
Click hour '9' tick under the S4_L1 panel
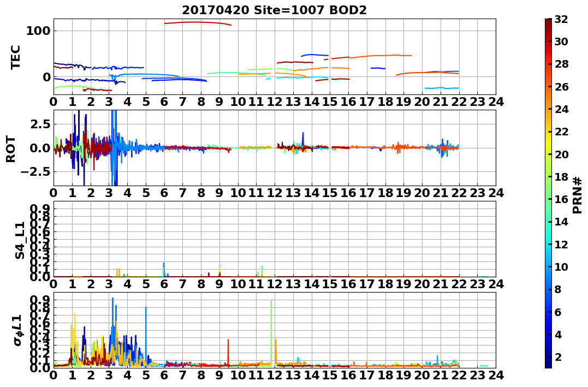(x=219, y=284)
